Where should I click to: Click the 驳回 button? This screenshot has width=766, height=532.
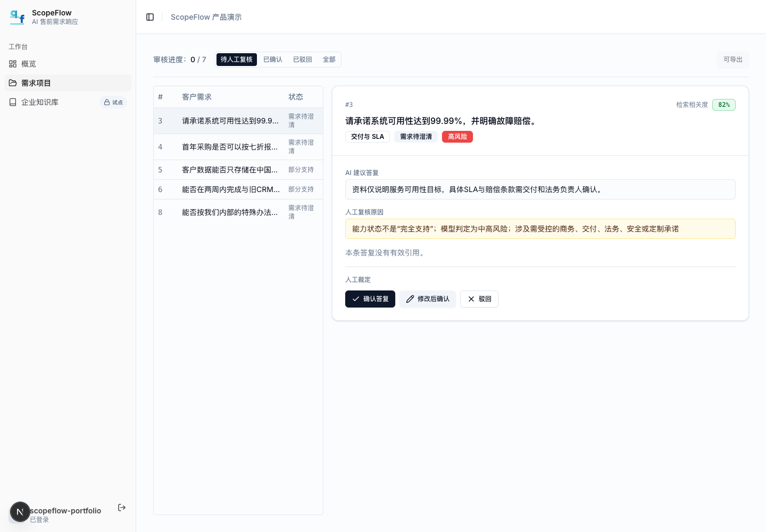tap(479, 299)
